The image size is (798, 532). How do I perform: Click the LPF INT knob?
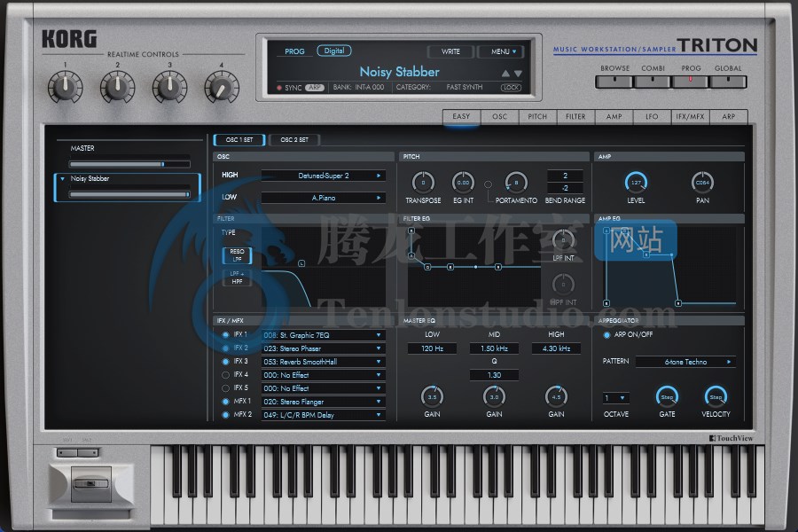563,239
